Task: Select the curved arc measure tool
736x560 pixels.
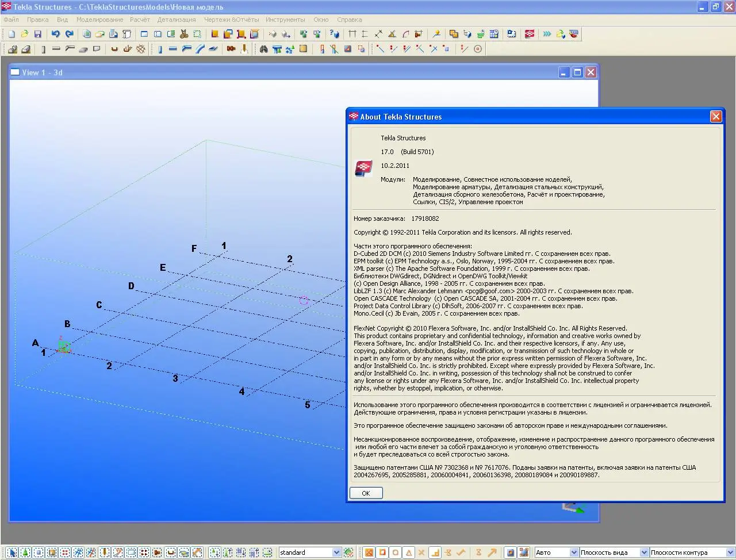Action: [405, 34]
